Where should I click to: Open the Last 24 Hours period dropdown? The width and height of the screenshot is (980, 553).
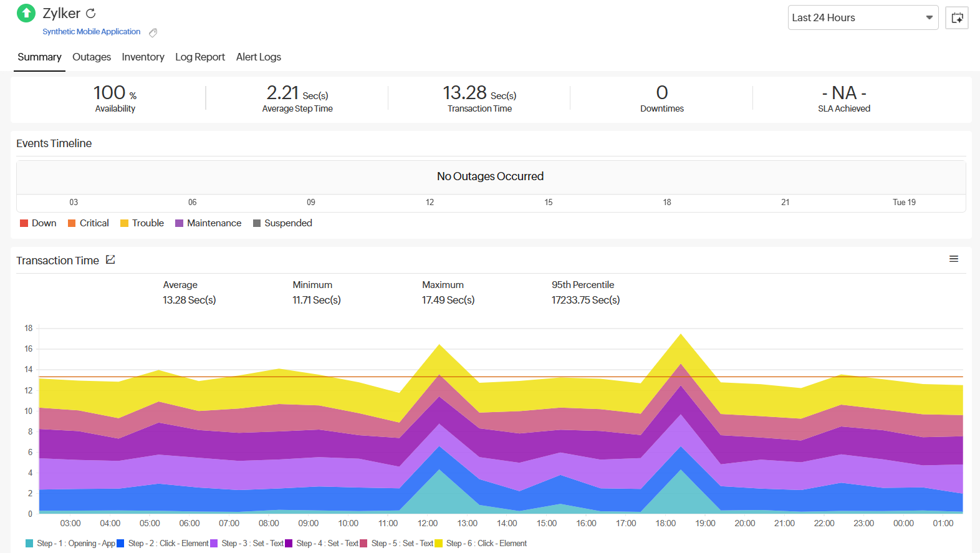point(862,17)
